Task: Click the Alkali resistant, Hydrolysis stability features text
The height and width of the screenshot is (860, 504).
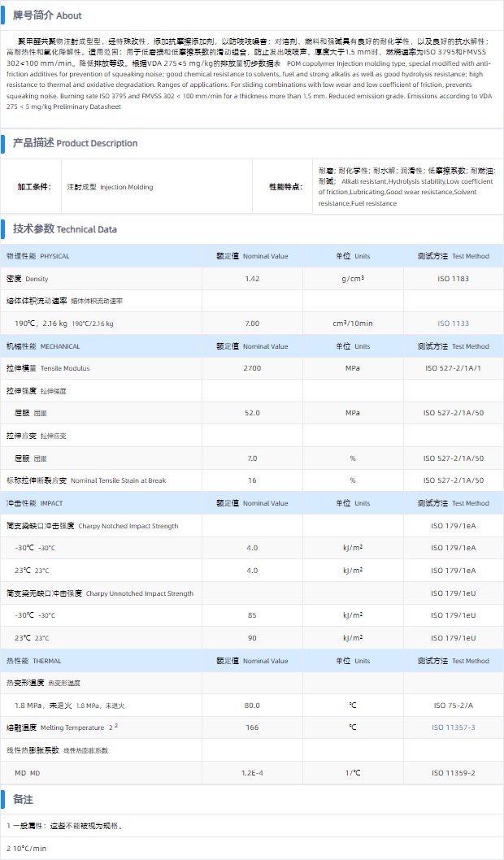Action: [406, 187]
